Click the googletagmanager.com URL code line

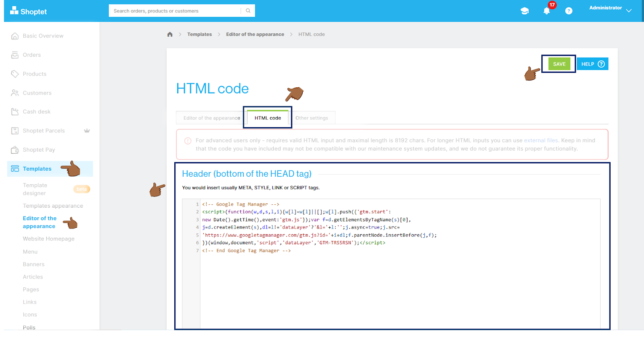319,235
